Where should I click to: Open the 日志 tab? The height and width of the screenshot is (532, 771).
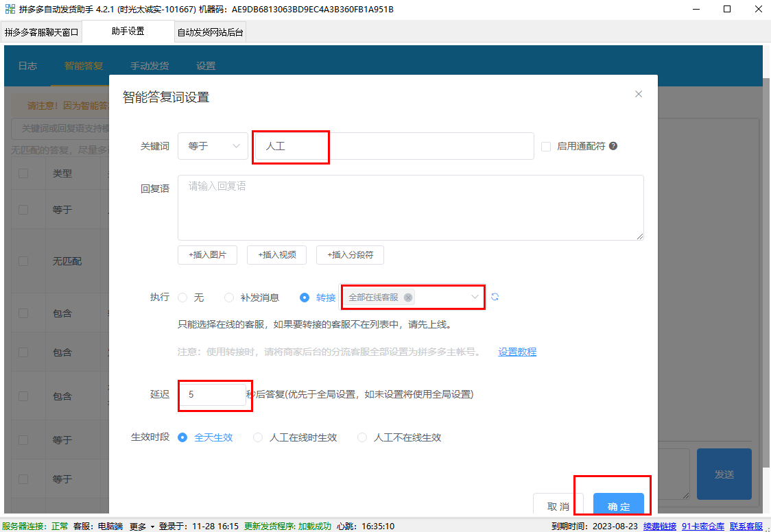click(x=27, y=66)
